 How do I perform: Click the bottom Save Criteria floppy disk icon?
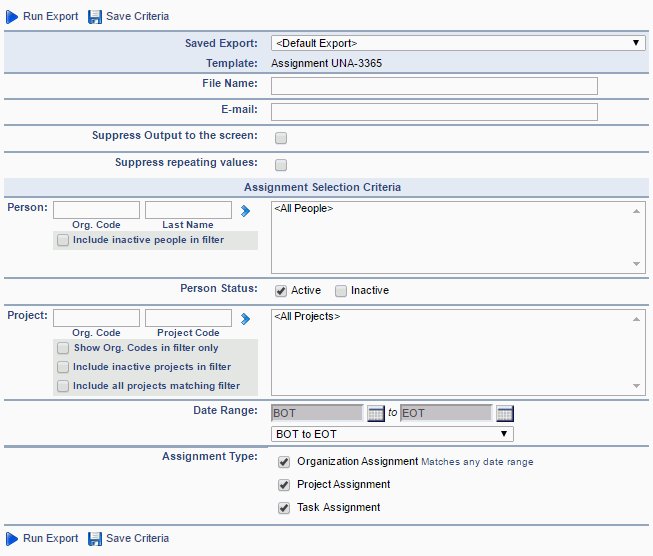click(95, 539)
